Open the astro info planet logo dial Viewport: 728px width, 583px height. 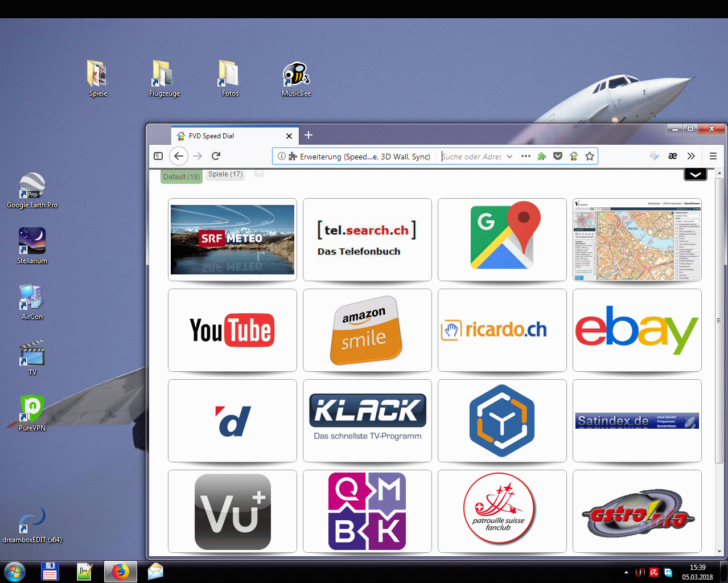[x=637, y=511]
